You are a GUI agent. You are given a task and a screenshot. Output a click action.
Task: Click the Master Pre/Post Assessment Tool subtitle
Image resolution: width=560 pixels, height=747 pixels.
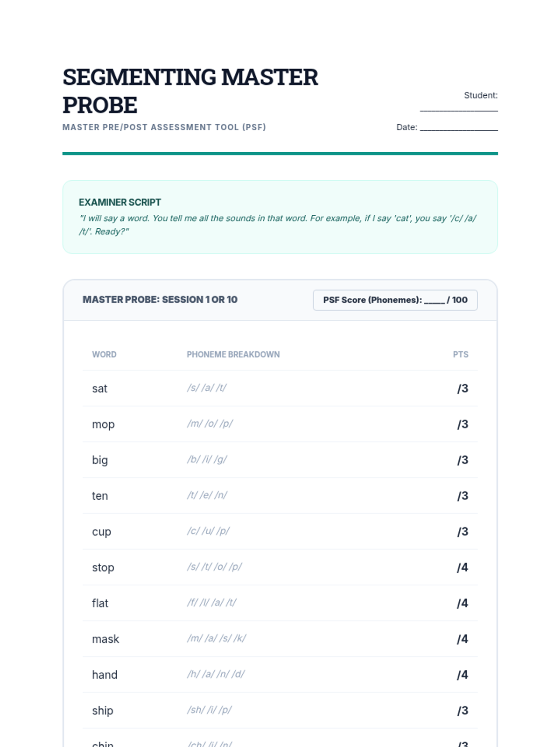coord(164,127)
